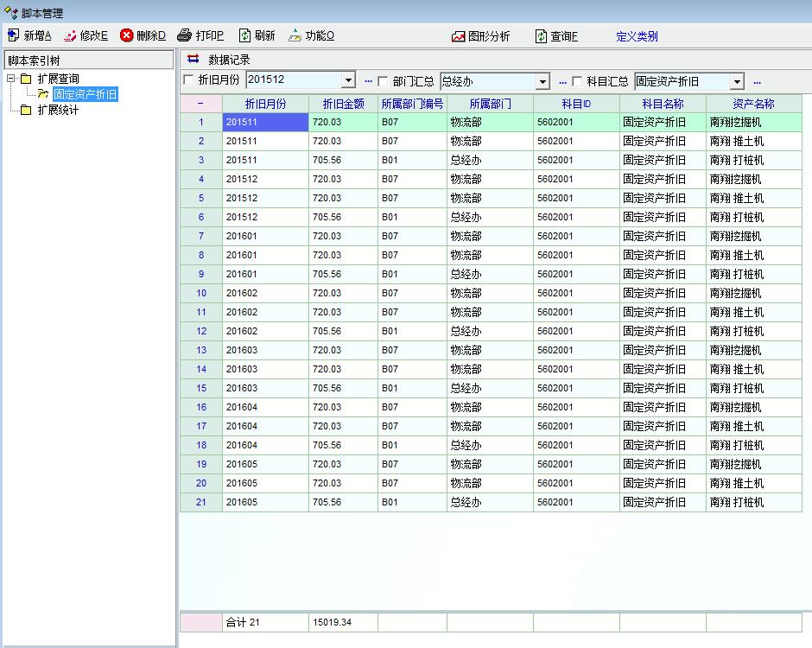The image size is (812, 648).
Task: Expand the department dropdown showing 总经办
Action: click(x=542, y=82)
